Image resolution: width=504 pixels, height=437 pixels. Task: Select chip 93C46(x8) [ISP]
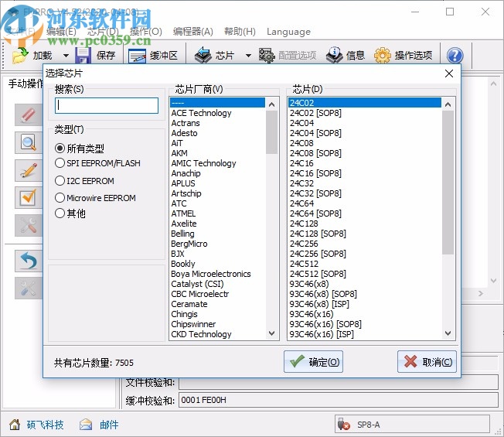point(365,304)
